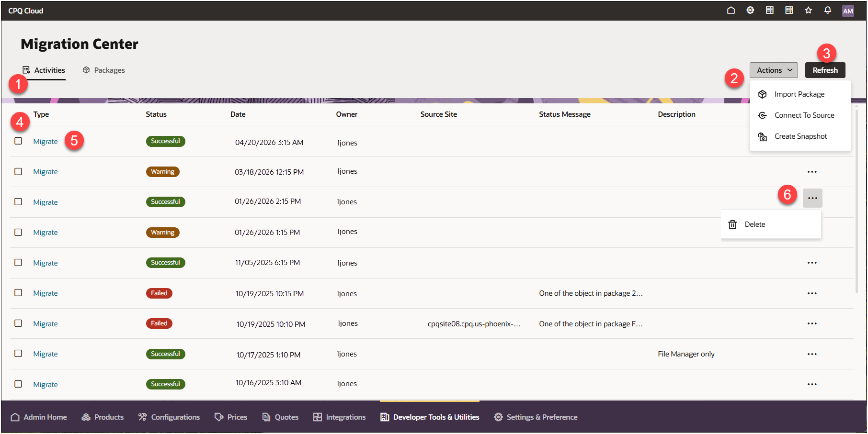Click Failed badge for 10/19/2025 10:10 PM
This screenshot has height=434, width=868.
pos(159,323)
